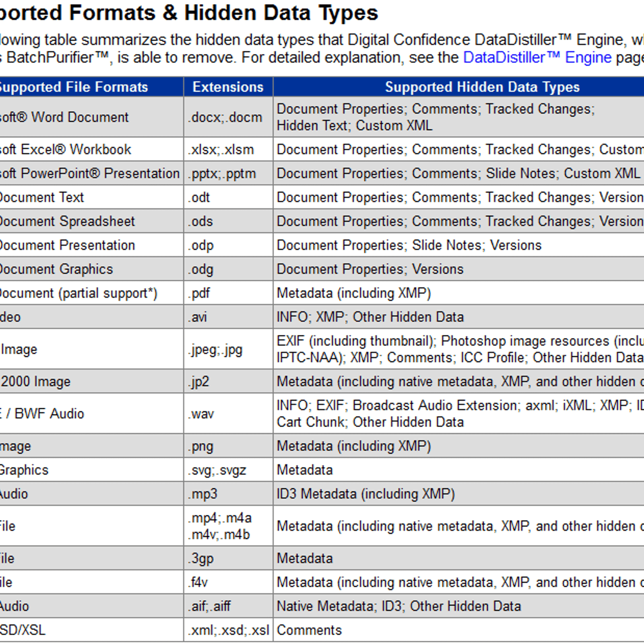This screenshot has width=644, height=644.
Task: Click the 'Hidden Text; Custom XML' cell
Action: point(459,117)
